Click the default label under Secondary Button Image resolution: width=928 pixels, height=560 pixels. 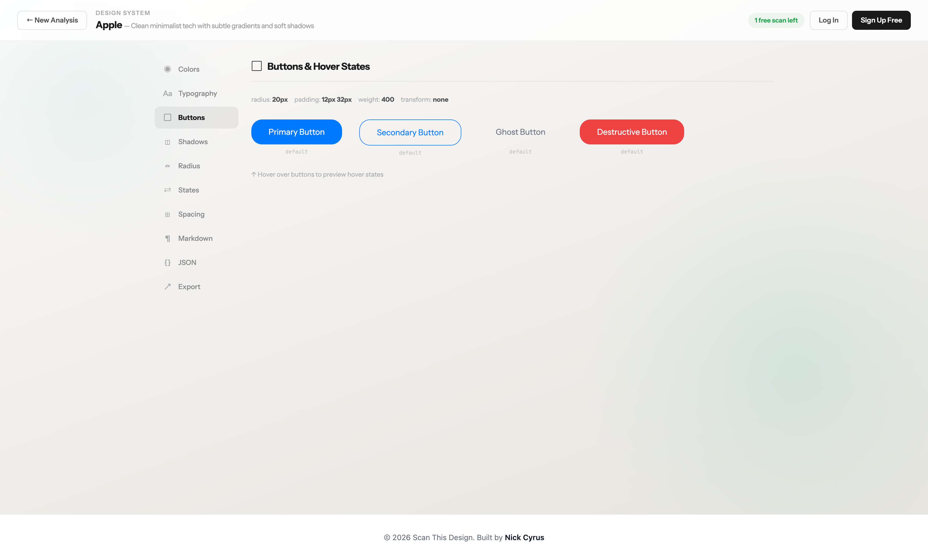coord(410,153)
